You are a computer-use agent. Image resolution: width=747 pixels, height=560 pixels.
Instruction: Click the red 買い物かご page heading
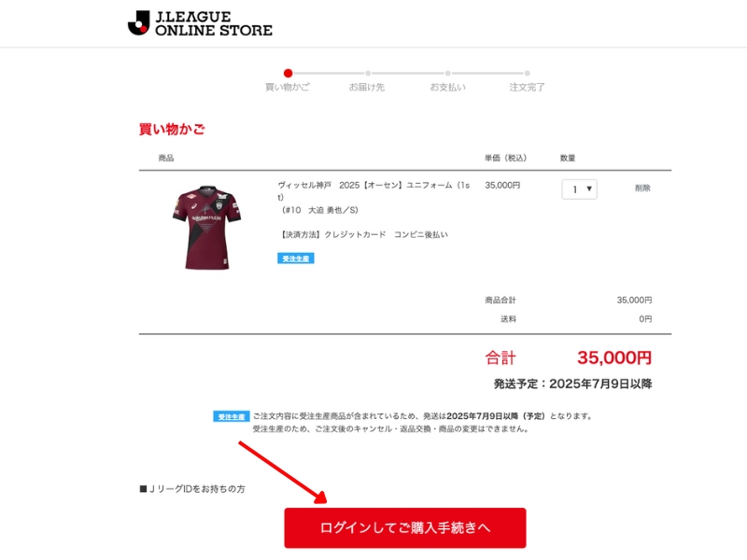[172, 129]
